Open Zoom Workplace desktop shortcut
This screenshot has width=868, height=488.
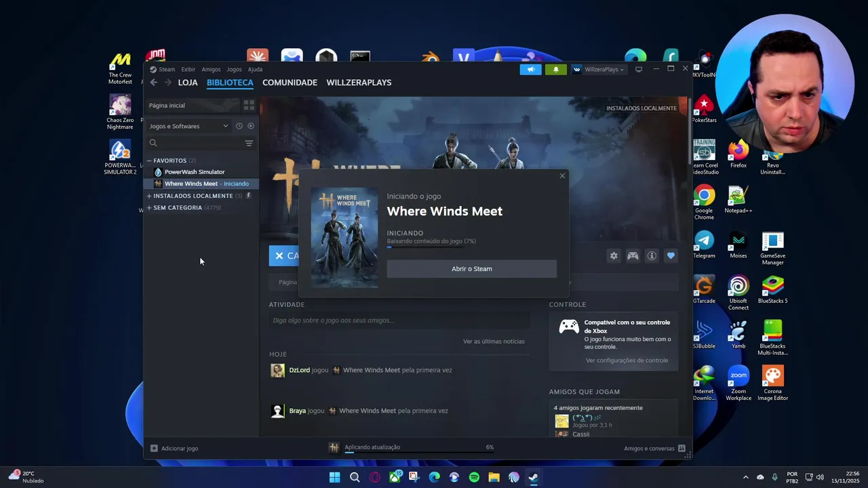point(738,384)
